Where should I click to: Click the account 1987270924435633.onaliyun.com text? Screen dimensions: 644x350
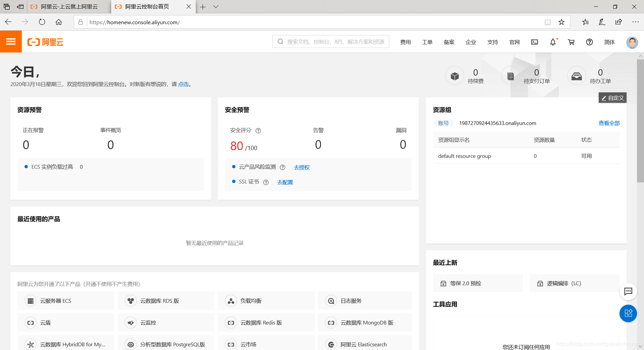(x=497, y=123)
